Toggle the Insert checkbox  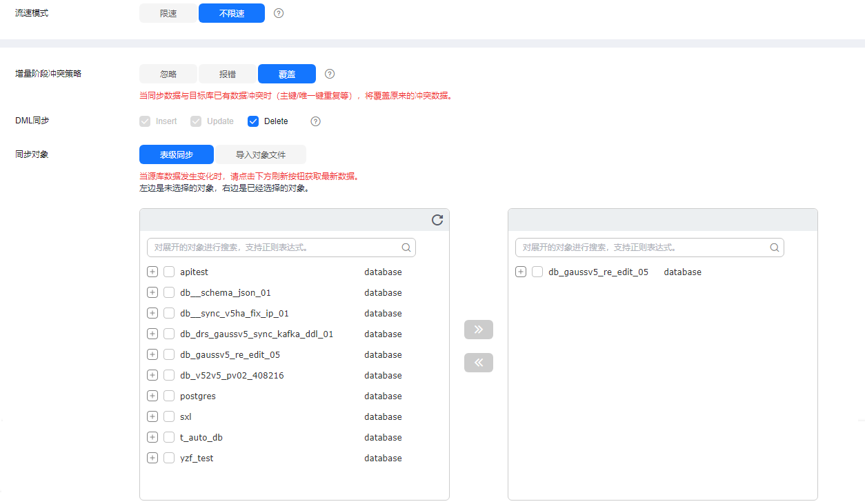pyautogui.click(x=145, y=121)
